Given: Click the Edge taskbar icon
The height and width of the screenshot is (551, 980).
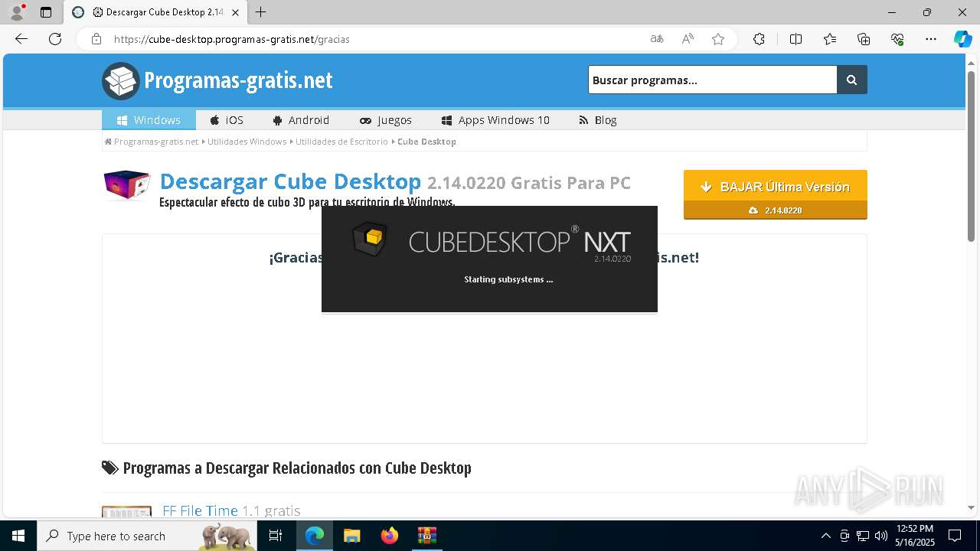Looking at the screenshot, I should [x=315, y=536].
